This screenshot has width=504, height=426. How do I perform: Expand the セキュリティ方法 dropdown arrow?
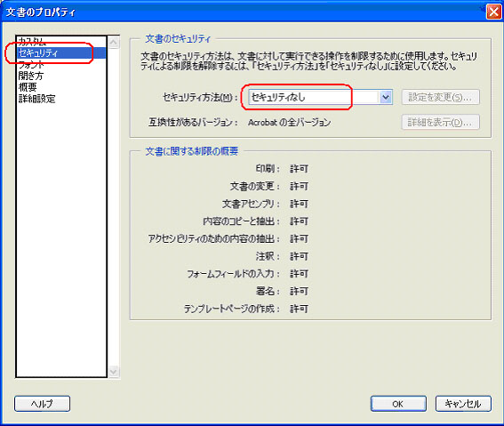386,97
